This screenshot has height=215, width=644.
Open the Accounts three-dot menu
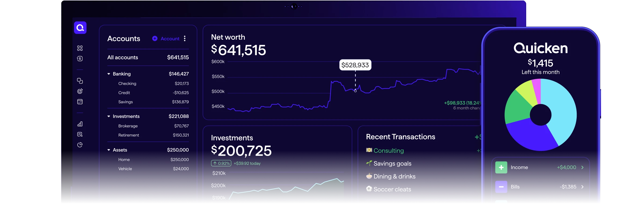185,38
